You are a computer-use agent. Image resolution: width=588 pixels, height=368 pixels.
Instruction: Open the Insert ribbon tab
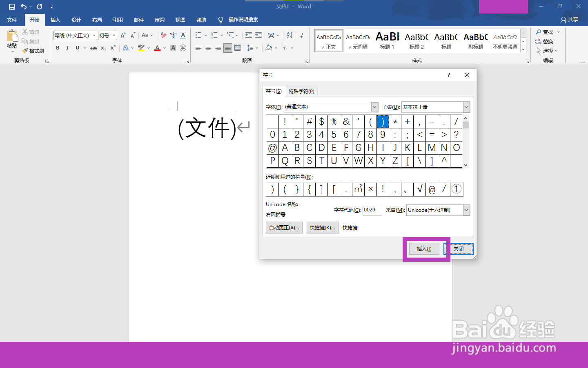[55, 20]
